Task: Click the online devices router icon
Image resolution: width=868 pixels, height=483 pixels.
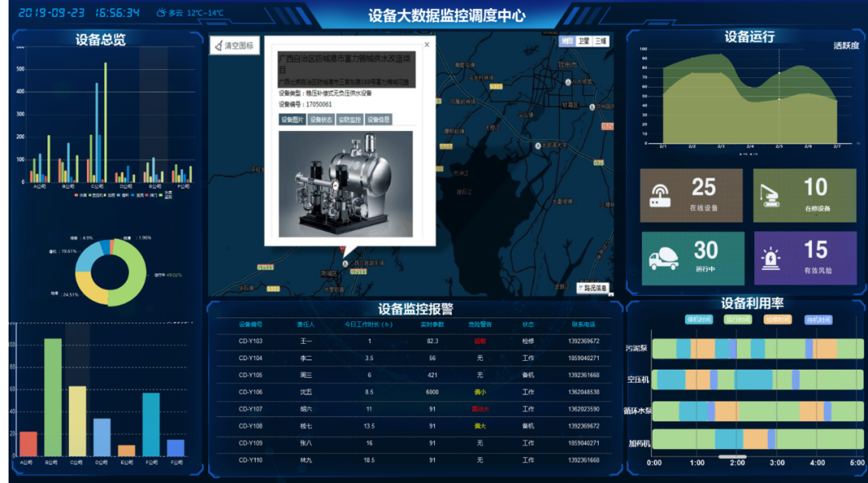Action: 661,195
